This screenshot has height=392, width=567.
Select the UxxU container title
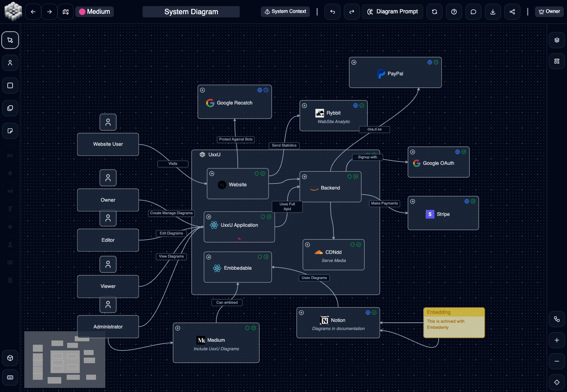(x=214, y=155)
